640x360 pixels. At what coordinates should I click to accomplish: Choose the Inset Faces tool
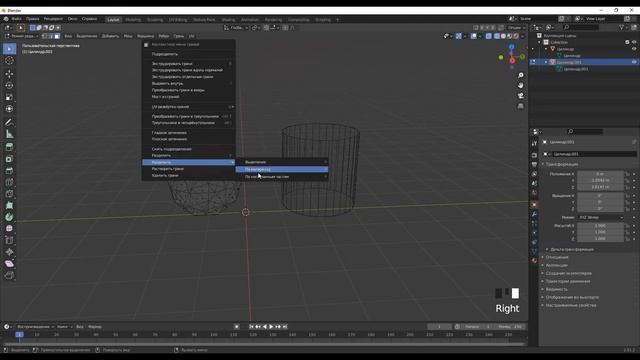click(9, 159)
